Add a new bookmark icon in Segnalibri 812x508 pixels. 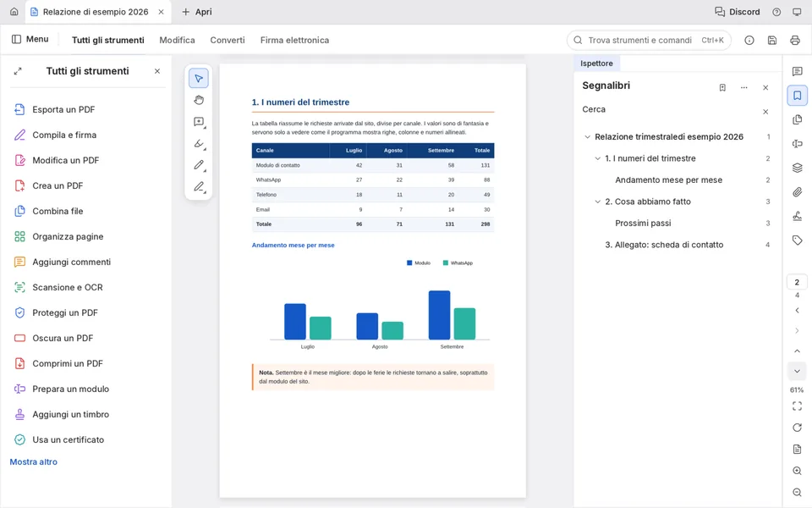point(722,87)
